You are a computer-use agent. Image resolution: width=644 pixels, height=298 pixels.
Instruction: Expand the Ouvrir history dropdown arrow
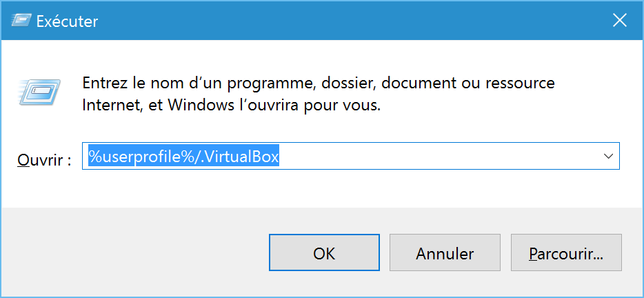click(x=608, y=156)
